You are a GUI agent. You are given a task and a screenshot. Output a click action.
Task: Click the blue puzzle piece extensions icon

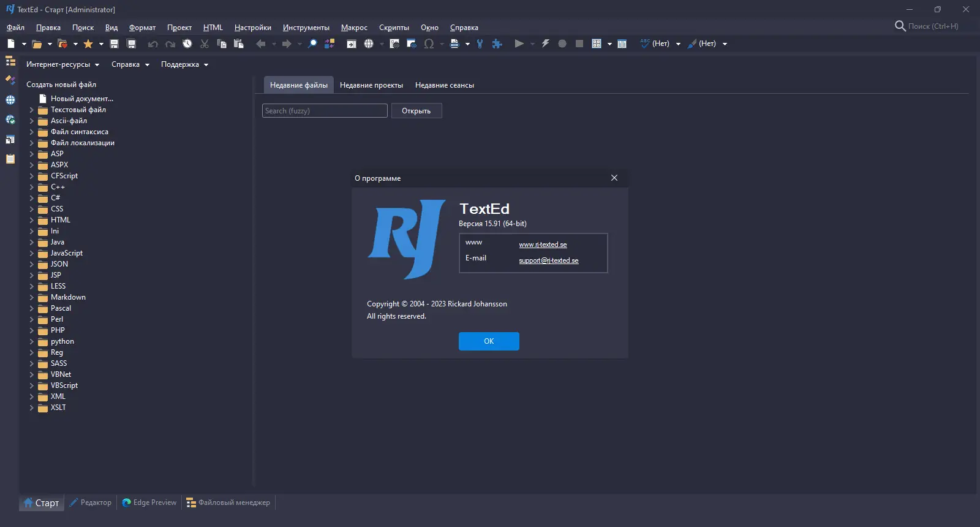tap(497, 44)
